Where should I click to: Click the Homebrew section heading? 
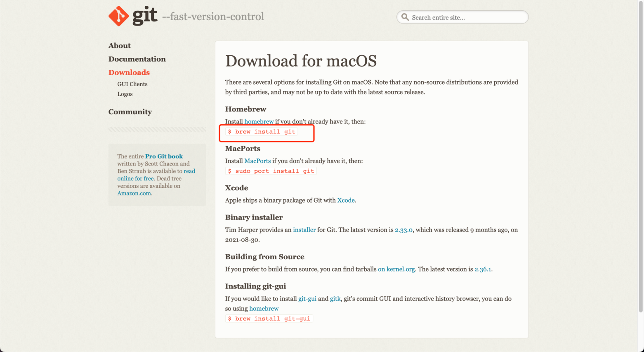[x=245, y=109]
